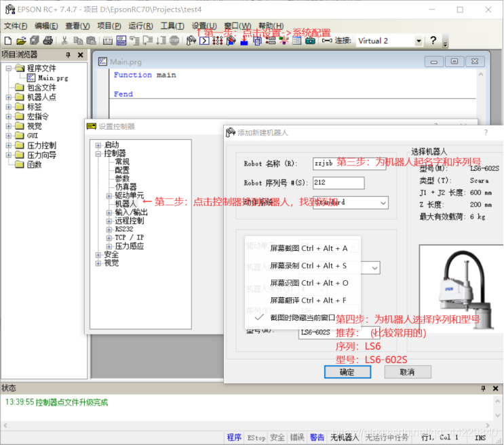Click the scissors cut toolbar icon

(64, 41)
